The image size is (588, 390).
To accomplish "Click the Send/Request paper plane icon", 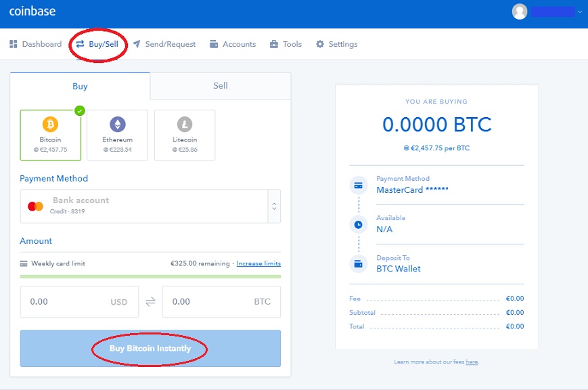I will 137,44.
